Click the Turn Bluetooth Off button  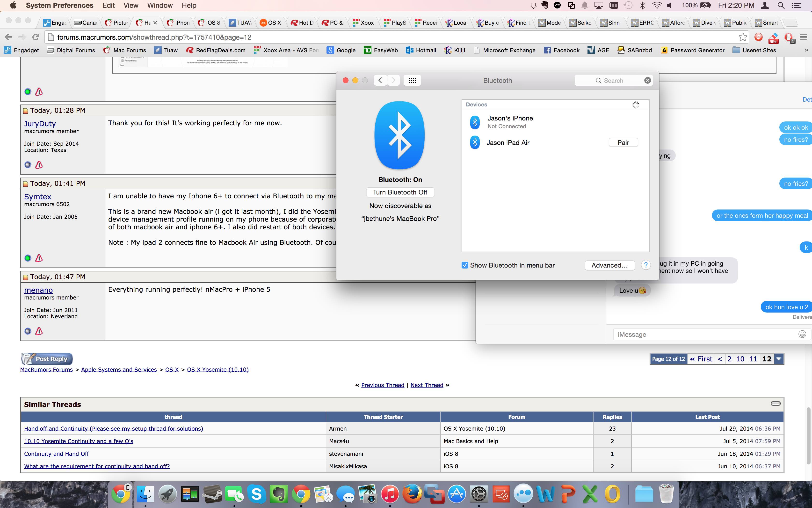tap(400, 192)
